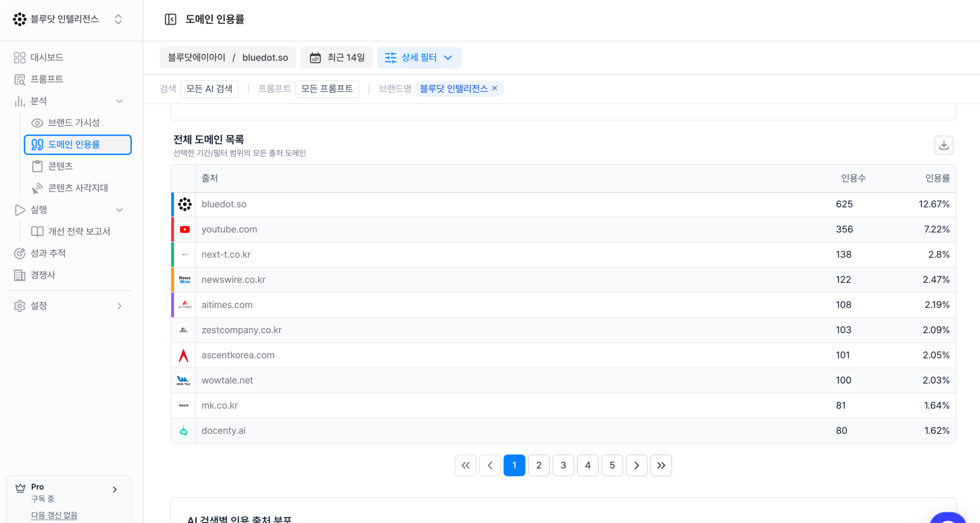This screenshot has height=523, width=980.
Task: Click the 프롬프트 search-document icon
Action: tap(20, 79)
